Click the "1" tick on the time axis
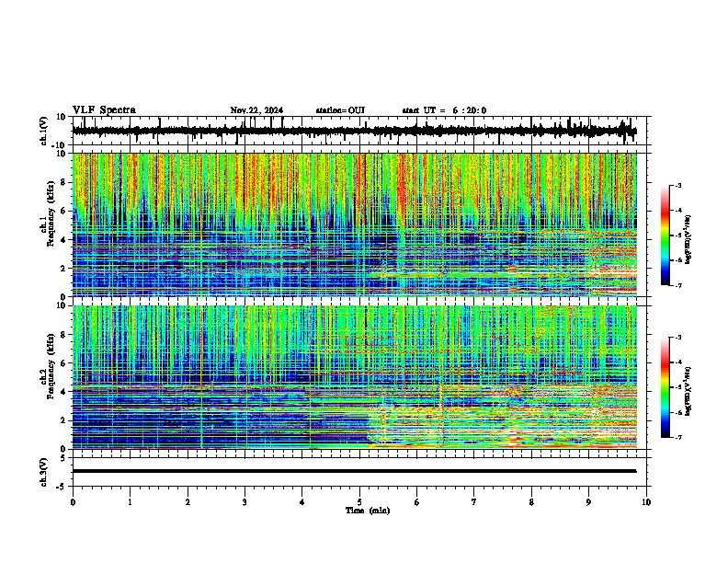 (130, 502)
